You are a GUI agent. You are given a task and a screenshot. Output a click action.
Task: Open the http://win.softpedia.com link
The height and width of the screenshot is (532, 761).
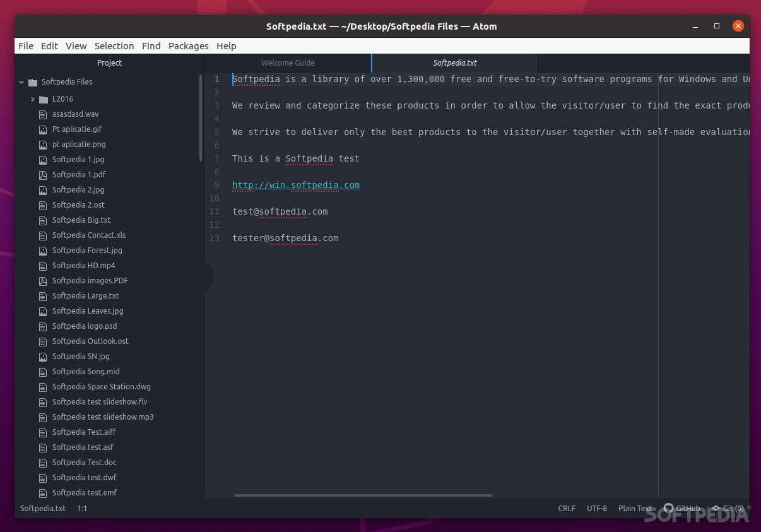point(296,185)
